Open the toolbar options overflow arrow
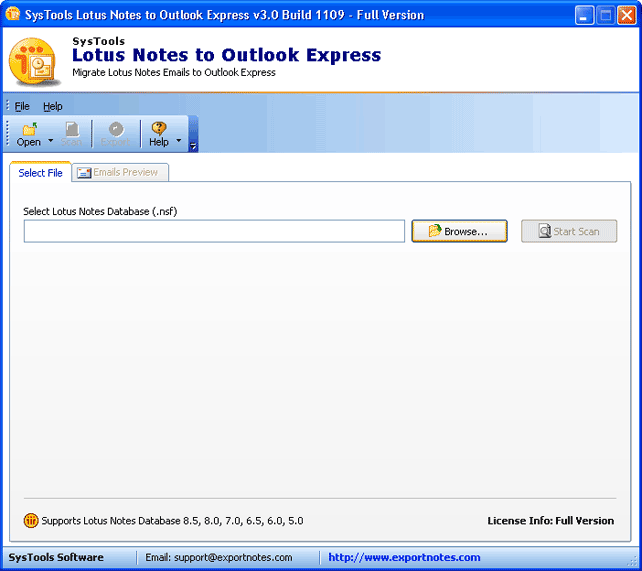 (193, 146)
